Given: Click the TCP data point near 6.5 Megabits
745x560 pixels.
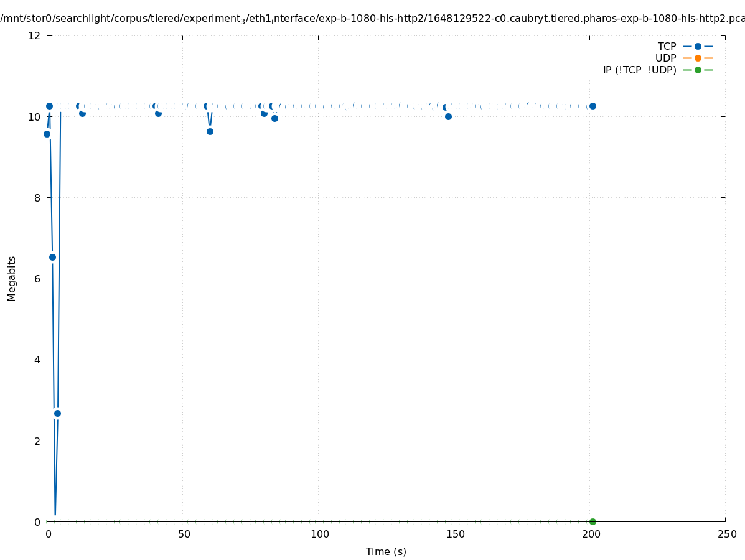Looking at the screenshot, I should pos(52,257).
